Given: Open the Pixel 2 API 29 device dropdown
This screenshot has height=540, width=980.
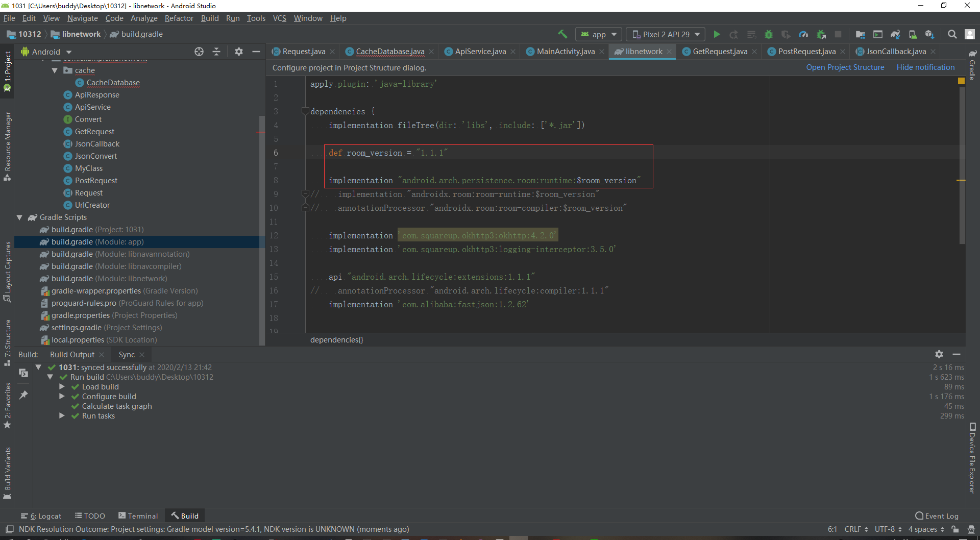Looking at the screenshot, I should point(666,34).
